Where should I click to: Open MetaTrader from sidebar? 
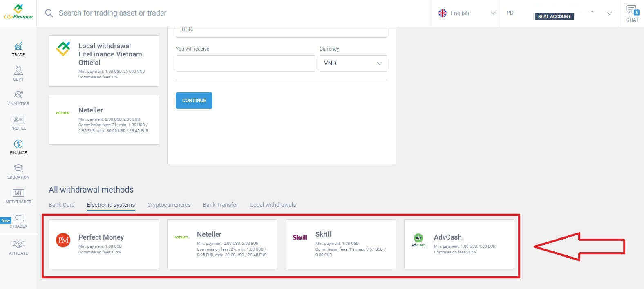[x=18, y=196]
